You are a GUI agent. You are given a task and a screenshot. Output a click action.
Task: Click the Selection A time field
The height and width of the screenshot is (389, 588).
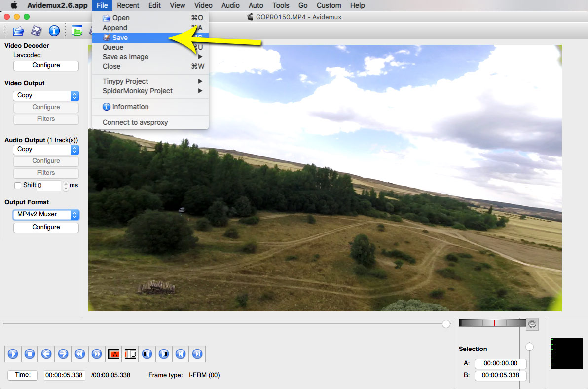coord(500,363)
